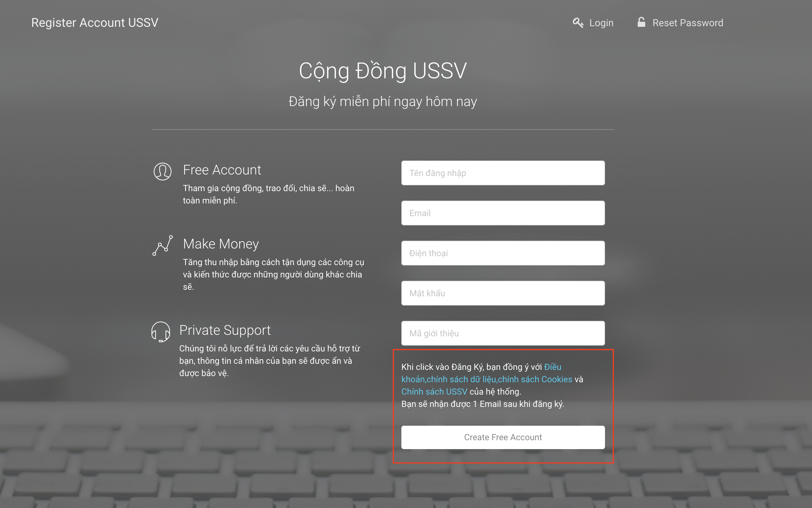The width and height of the screenshot is (812, 508).
Task: Go to Reset Password
Action: pyautogui.click(x=688, y=23)
